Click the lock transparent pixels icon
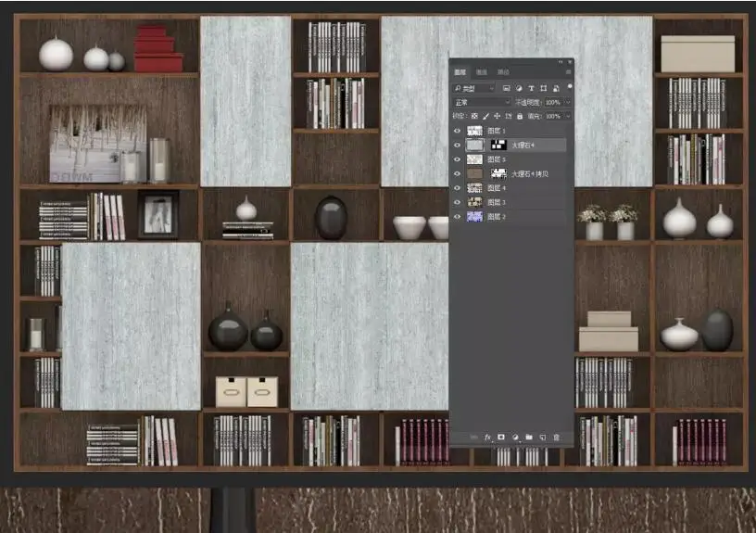This screenshot has width=756, height=533. pyautogui.click(x=474, y=116)
